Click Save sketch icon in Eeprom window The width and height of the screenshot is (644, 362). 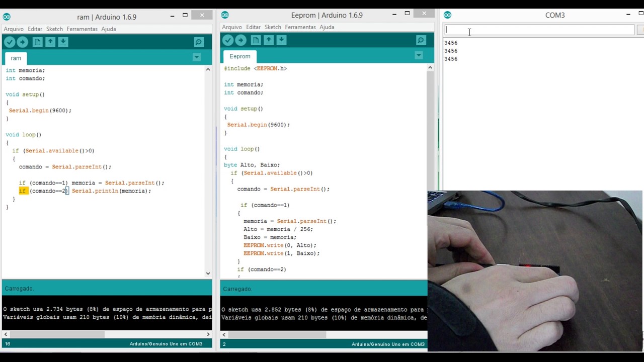coord(281,40)
